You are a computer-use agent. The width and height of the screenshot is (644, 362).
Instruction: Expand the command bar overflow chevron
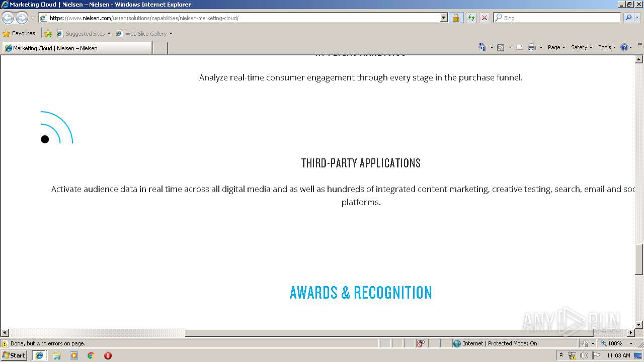(639, 45)
